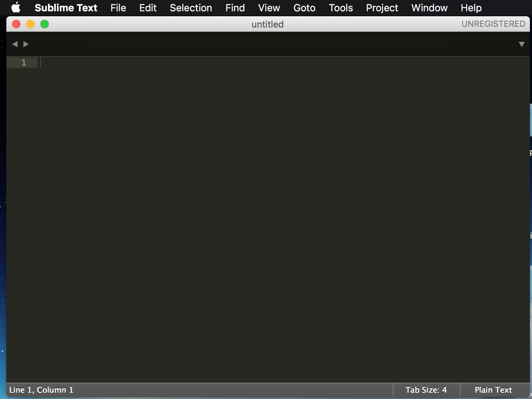
Task: Click the right tab navigation arrow
Action: point(26,44)
